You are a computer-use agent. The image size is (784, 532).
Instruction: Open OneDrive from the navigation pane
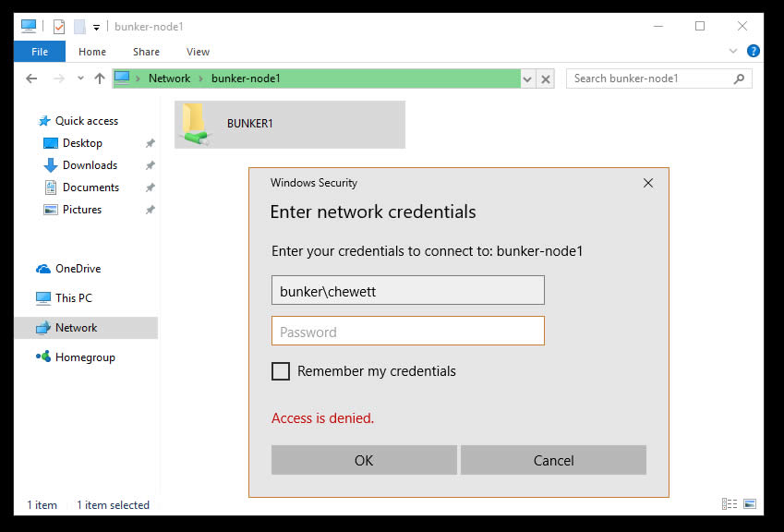80,268
